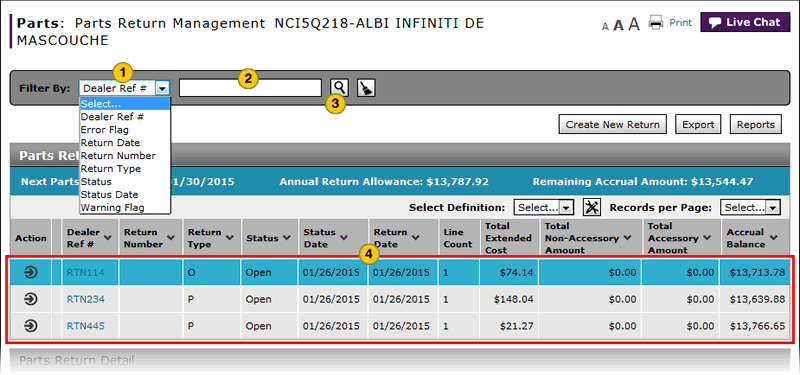Screen dimensions: 800x375
Task: Click the tools icon next to Select Definition
Action: (592, 208)
